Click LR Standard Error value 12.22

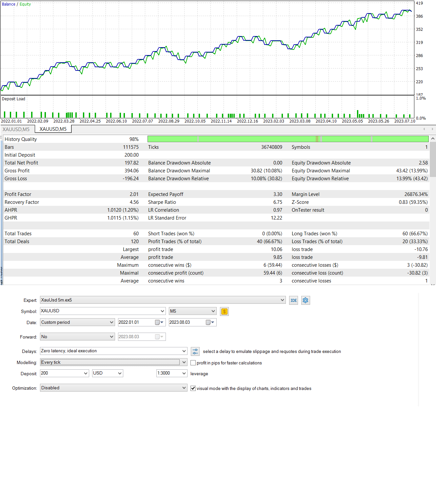point(277,218)
